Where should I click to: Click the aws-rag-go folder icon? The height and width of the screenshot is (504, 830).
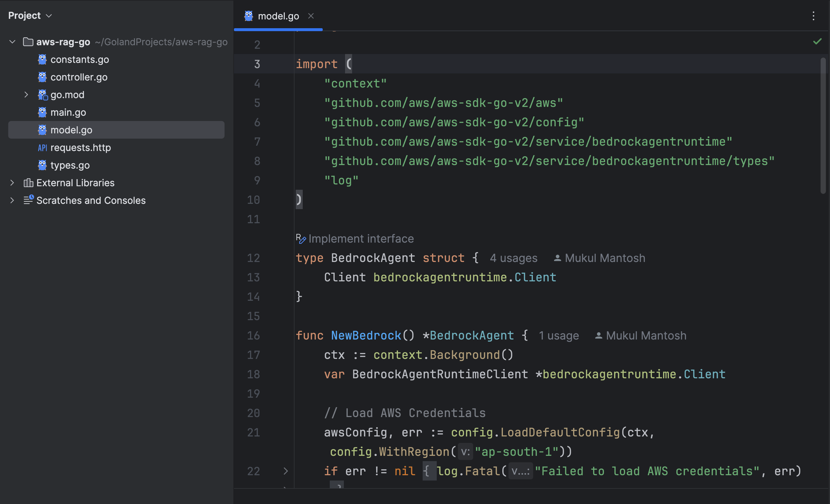tap(28, 42)
